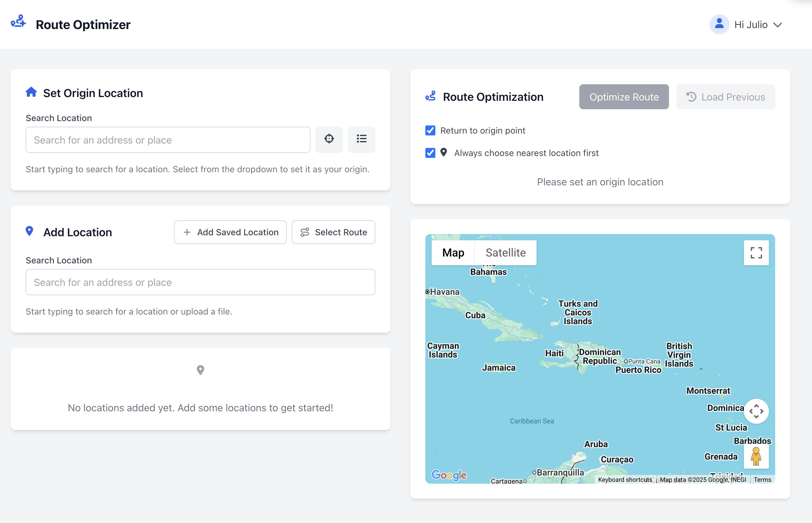
Task: Click the No locations added yet message
Action: click(x=200, y=408)
